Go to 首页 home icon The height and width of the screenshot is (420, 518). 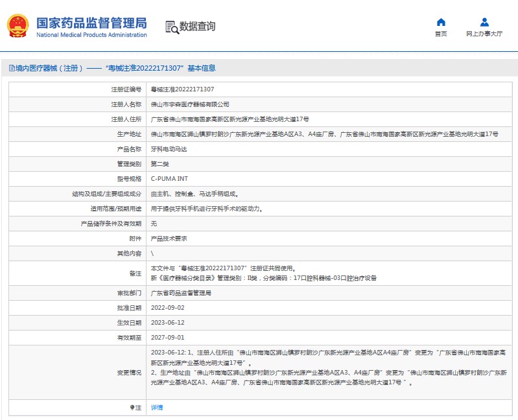[x=441, y=22]
